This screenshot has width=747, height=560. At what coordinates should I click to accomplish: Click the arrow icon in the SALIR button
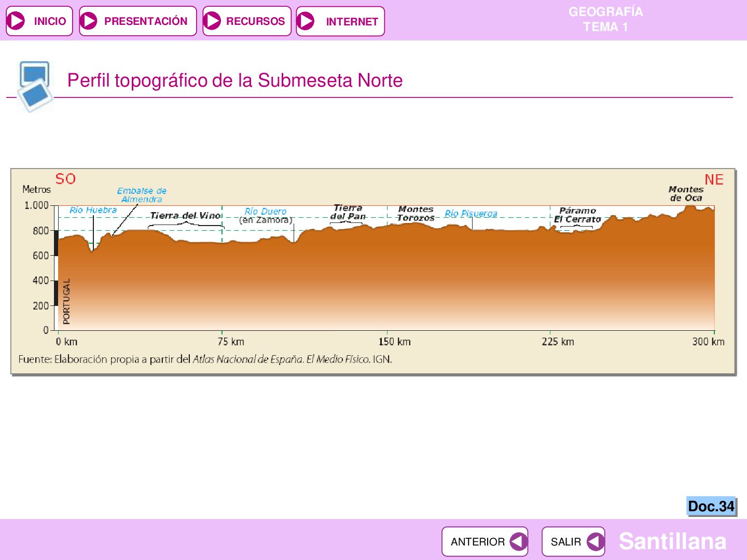(x=595, y=542)
